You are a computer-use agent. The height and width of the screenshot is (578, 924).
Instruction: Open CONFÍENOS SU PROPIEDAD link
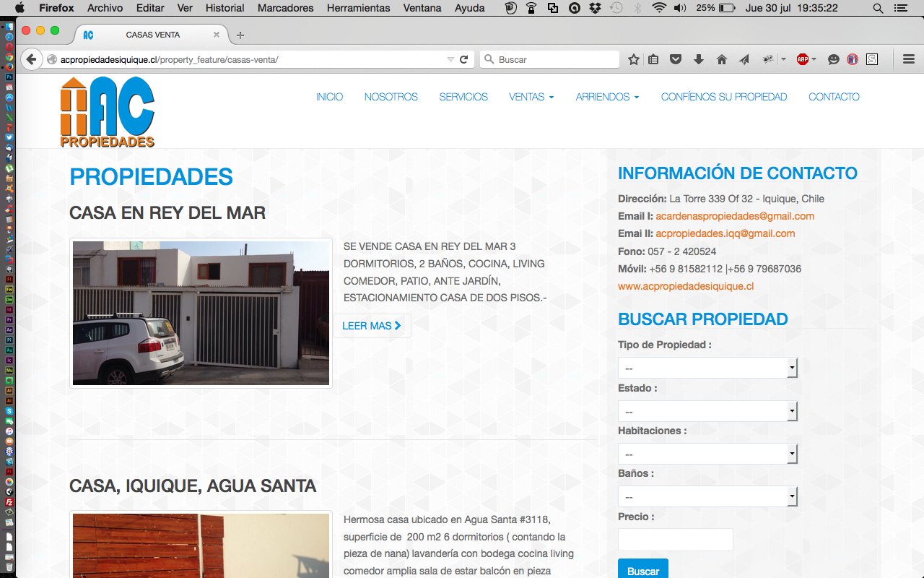[x=724, y=97]
